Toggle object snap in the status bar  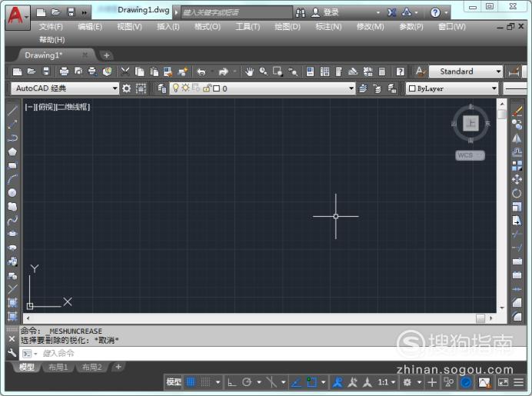tap(311, 382)
